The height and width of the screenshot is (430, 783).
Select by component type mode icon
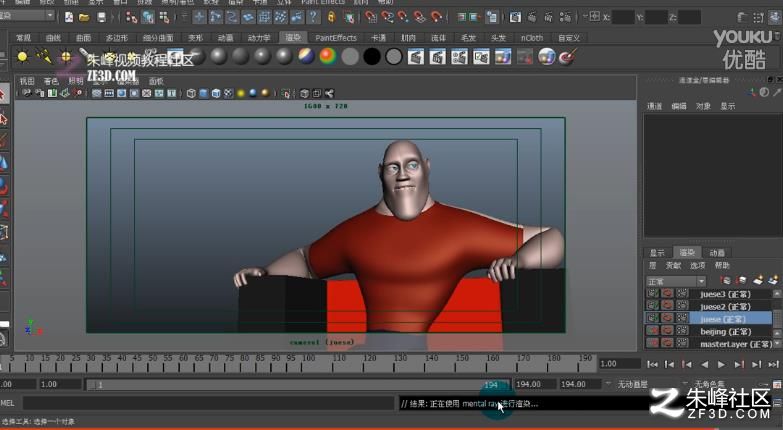click(x=164, y=17)
